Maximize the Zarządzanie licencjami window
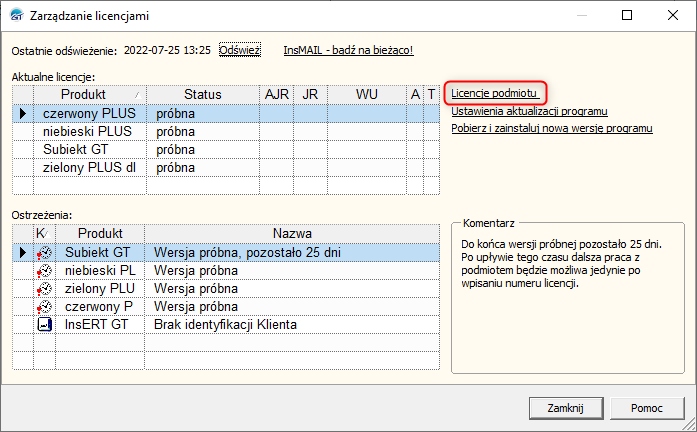Viewport: 697px width, 432px height. coord(627,16)
